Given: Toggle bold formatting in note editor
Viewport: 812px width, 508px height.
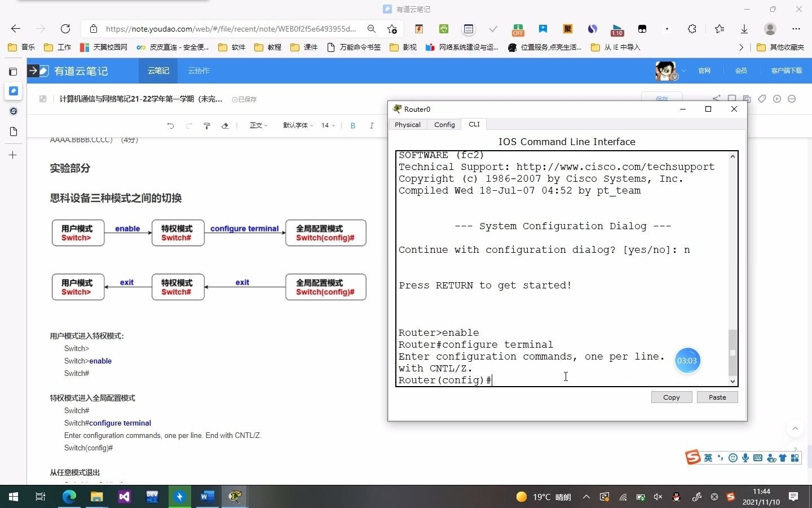Looking at the screenshot, I should pyautogui.click(x=353, y=125).
